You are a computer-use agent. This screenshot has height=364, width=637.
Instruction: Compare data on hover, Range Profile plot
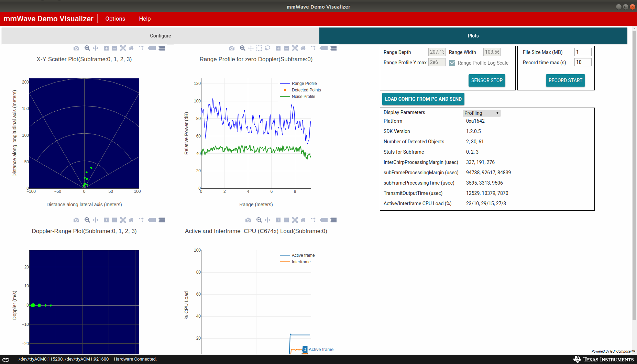[x=333, y=48]
